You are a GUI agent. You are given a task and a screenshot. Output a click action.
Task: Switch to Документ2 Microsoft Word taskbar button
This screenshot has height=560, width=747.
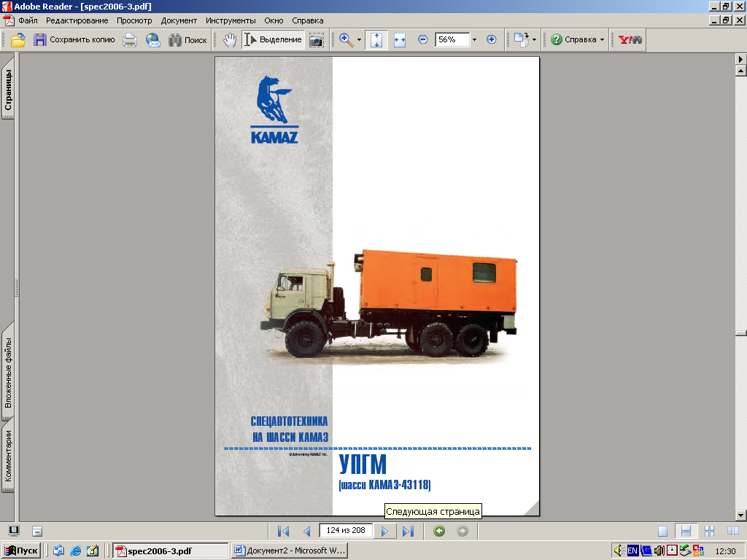(289, 551)
